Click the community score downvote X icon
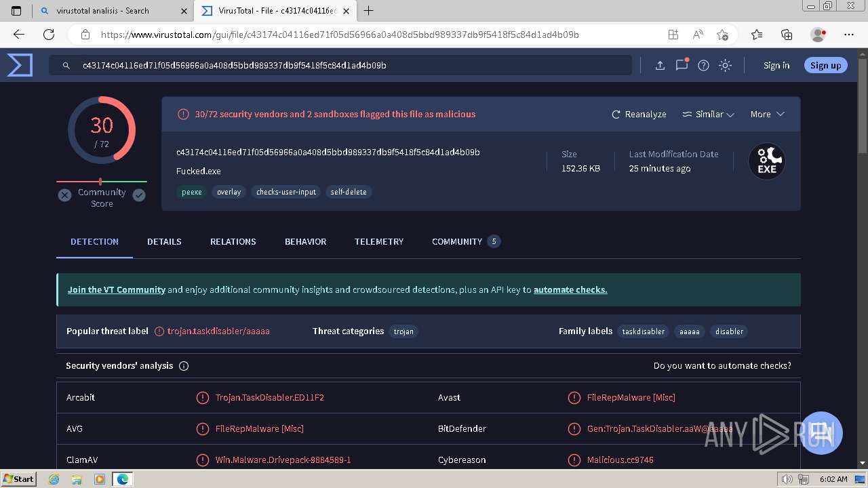Viewport: 868px width, 488px height. point(64,195)
